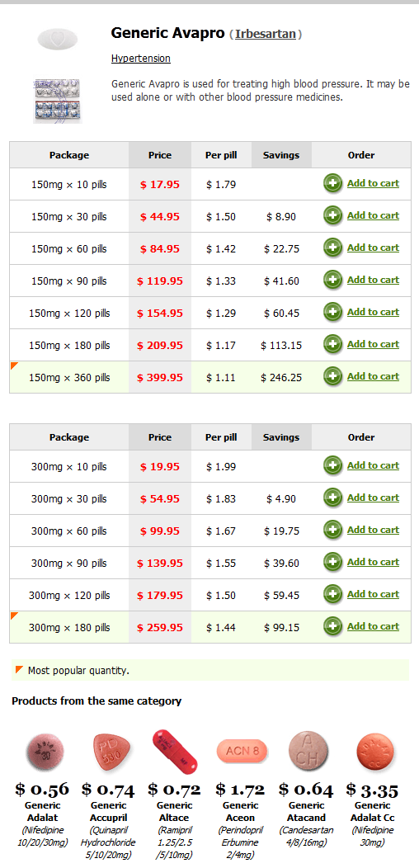Click green plus icon for 300mg × 180 pills
Screen dimensions: 419x868
pyautogui.click(x=332, y=626)
